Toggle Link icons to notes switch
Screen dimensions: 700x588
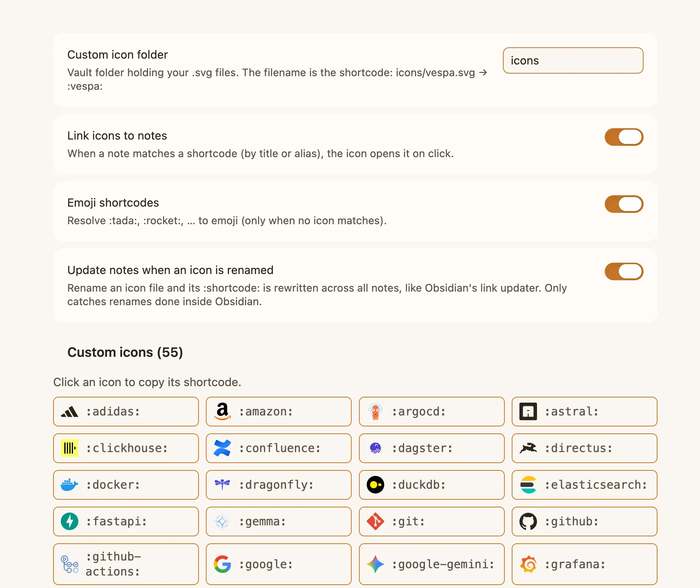click(624, 137)
